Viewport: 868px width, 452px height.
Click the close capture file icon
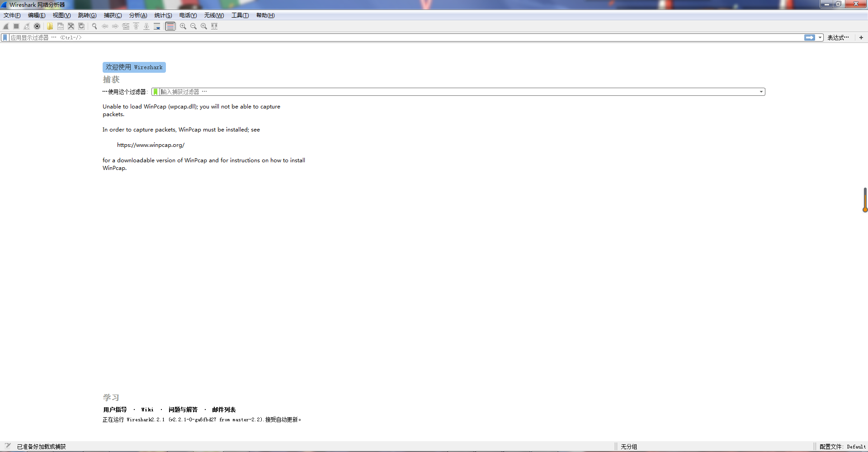click(x=71, y=26)
